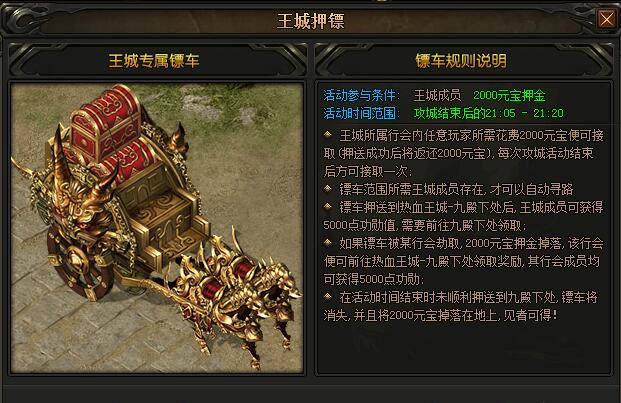
Task: Select the 王城专属镖车 panel header
Action: coord(154,61)
